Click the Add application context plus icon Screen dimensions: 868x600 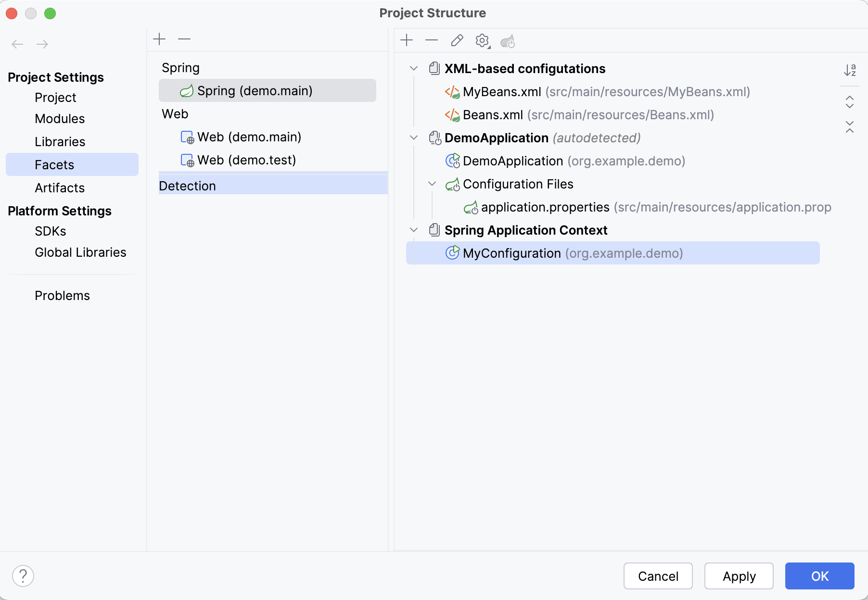coord(407,40)
